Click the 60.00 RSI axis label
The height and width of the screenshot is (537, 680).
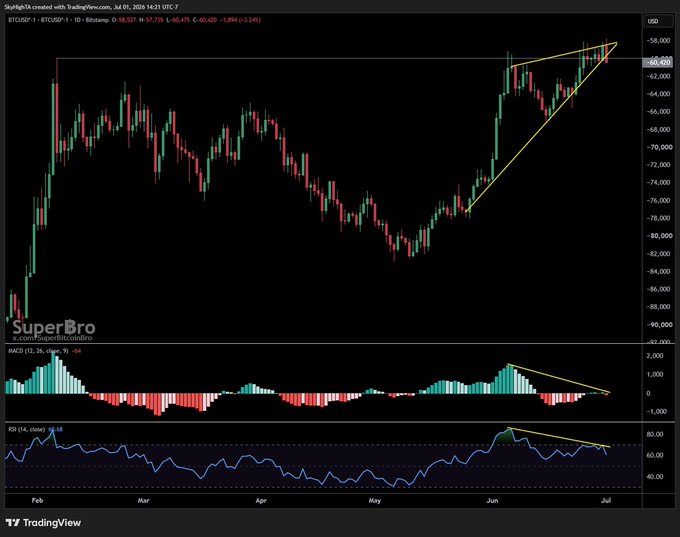[655, 455]
